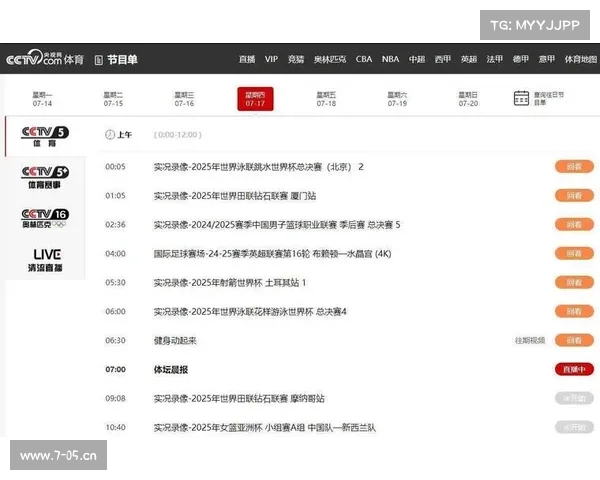Click 回看 for the 05:30 archery program
The width and height of the screenshot is (600, 480).
[x=574, y=282]
